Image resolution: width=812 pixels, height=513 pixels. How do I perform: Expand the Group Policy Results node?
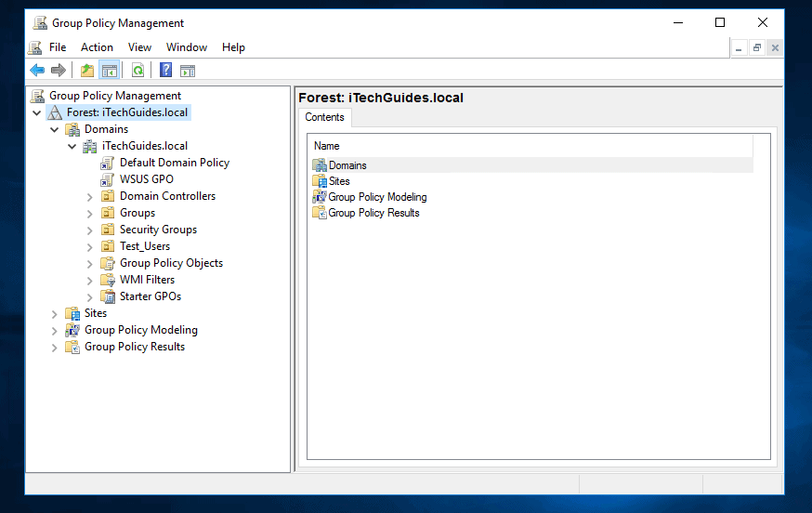55,348
